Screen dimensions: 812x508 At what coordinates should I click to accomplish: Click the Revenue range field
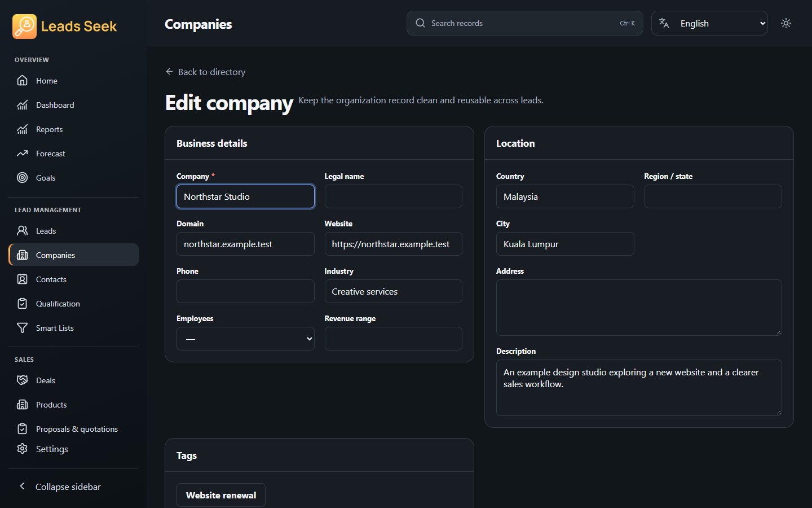click(394, 339)
